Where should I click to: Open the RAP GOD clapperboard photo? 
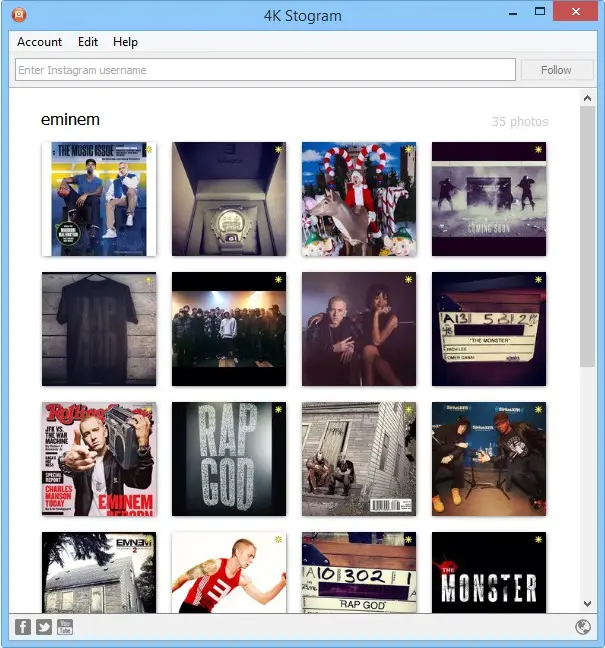[359, 572]
